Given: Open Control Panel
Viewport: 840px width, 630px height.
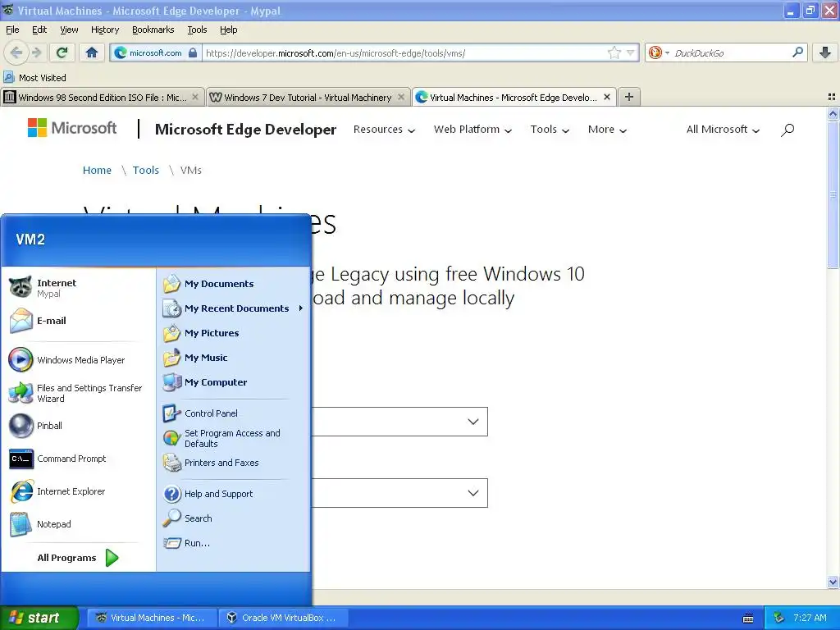Looking at the screenshot, I should point(234,413).
